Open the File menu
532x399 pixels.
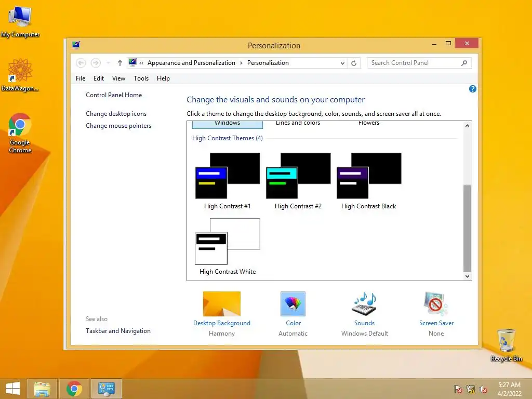(x=81, y=78)
